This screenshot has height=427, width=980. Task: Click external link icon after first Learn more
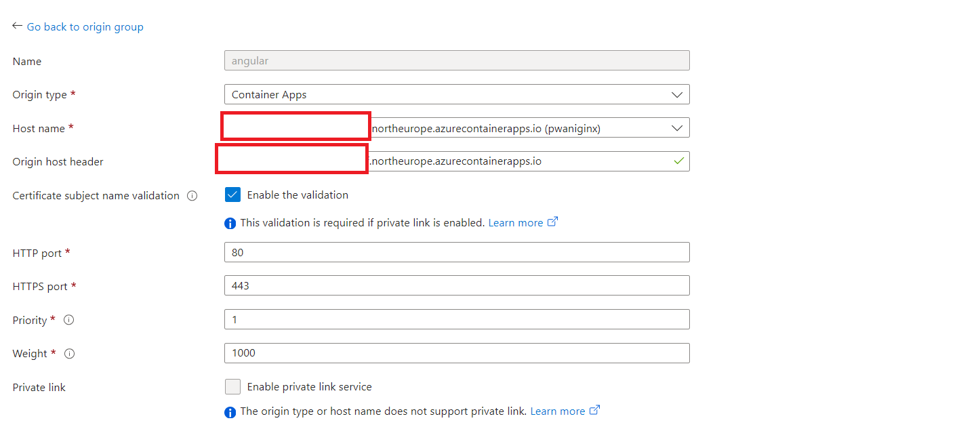point(552,222)
